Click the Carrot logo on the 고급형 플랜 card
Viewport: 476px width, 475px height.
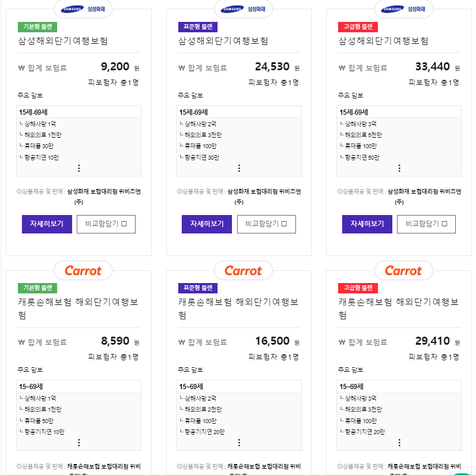pyautogui.click(x=403, y=270)
